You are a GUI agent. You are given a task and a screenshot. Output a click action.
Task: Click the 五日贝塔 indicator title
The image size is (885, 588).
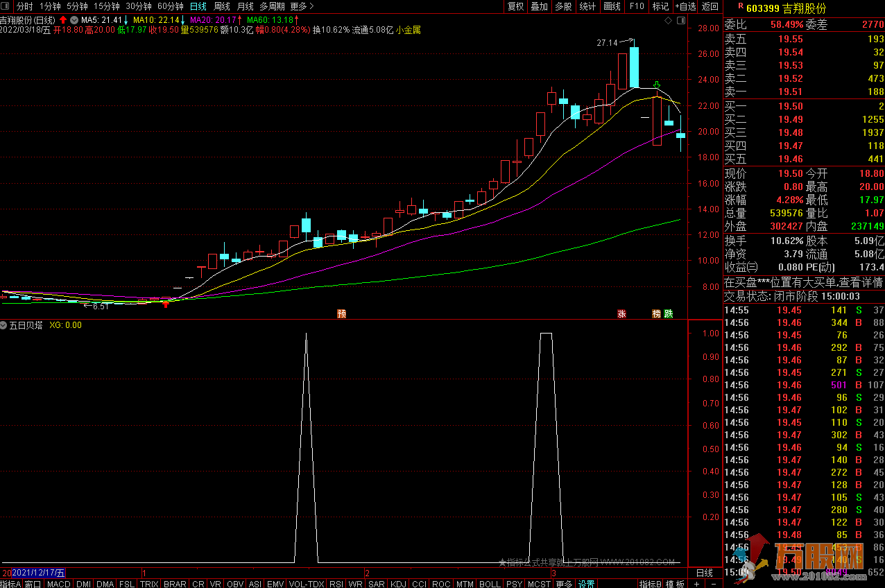tap(26, 325)
